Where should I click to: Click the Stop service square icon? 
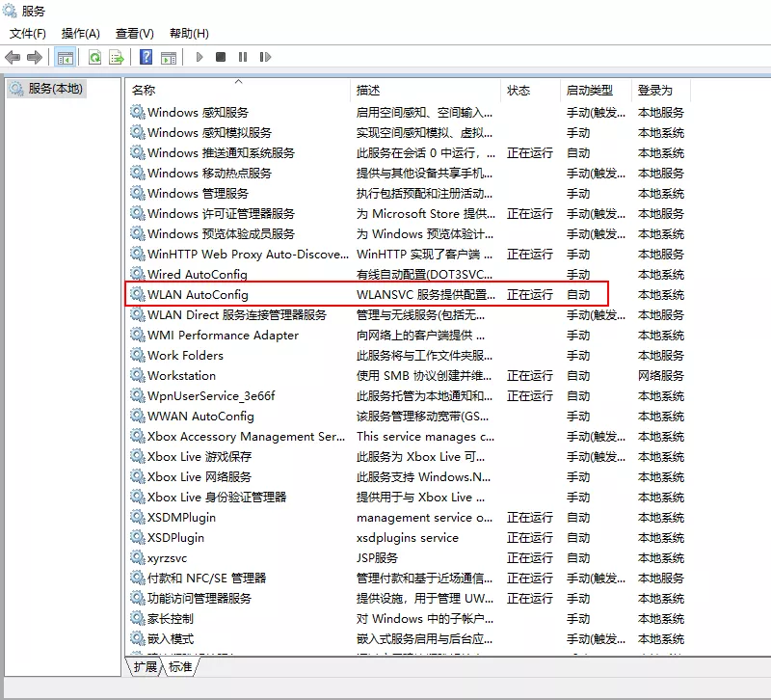(221, 57)
